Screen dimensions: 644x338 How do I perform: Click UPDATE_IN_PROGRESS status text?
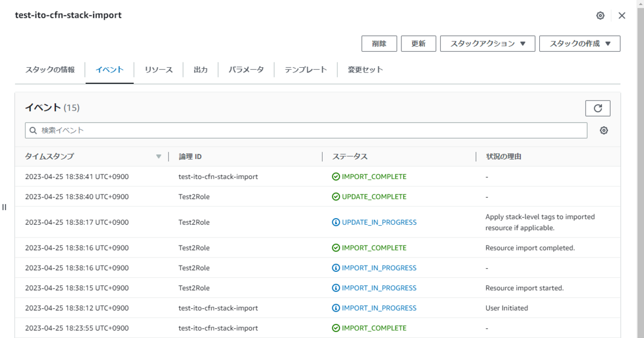pos(379,222)
